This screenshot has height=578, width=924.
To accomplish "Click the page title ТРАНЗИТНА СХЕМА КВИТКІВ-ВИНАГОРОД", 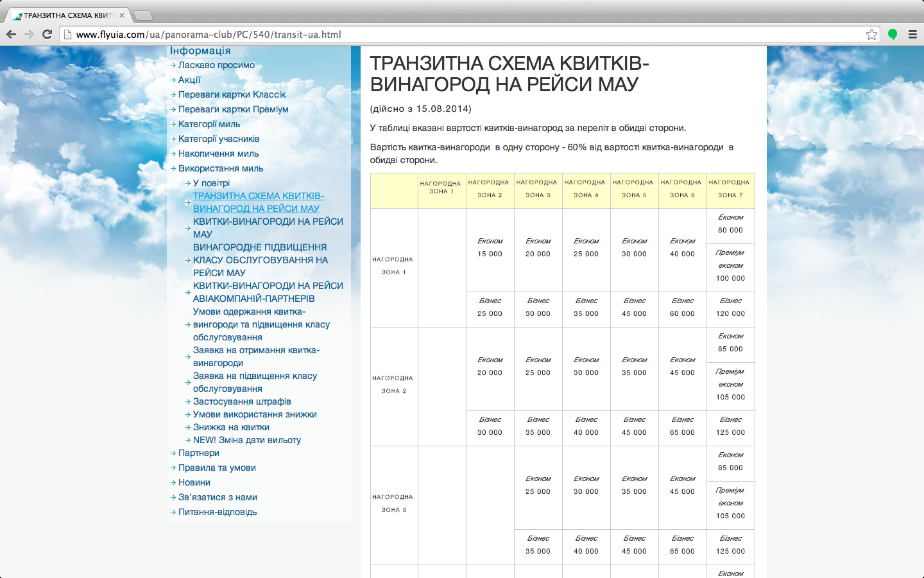I will pyautogui.click(x=509, y=74).
